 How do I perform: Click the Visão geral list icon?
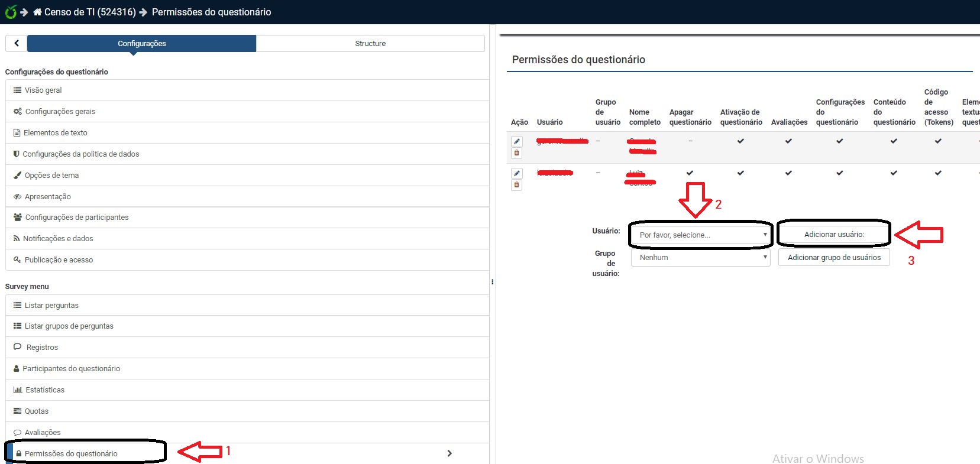click(x=18, y=90)
